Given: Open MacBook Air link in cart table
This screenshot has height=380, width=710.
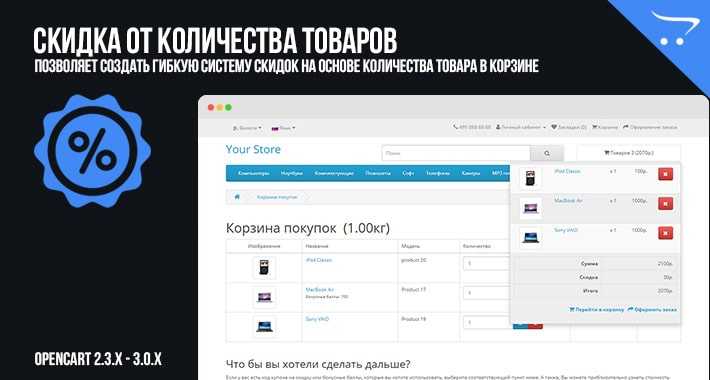Looking at the screenshot, I should coord(320,289).
